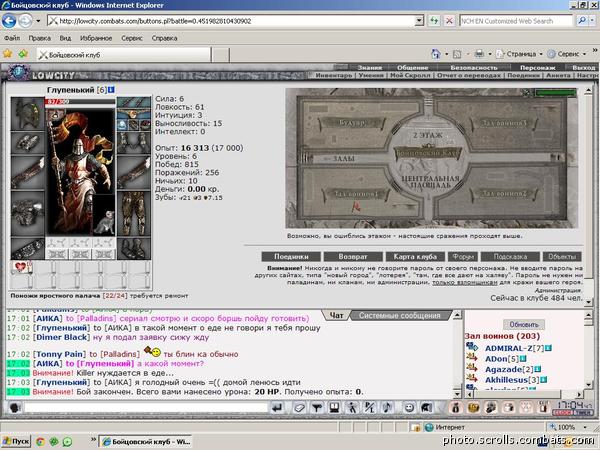Viewport: 600px width, 450px height.
Task: Click the music note sound icon
Action: pos(387,408)
